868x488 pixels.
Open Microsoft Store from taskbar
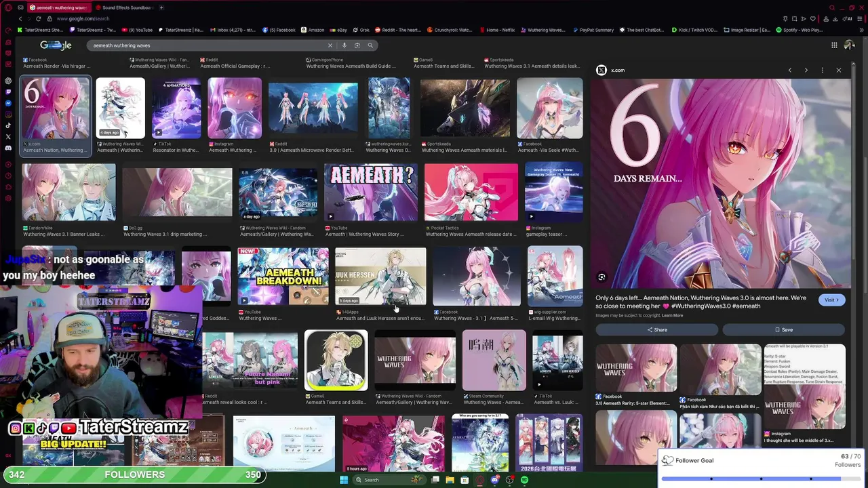[465, 480]
